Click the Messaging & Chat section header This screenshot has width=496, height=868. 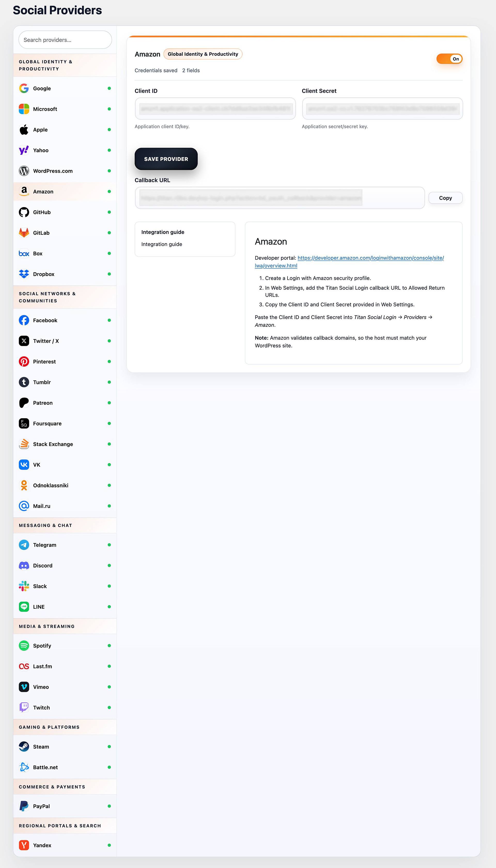46,525
